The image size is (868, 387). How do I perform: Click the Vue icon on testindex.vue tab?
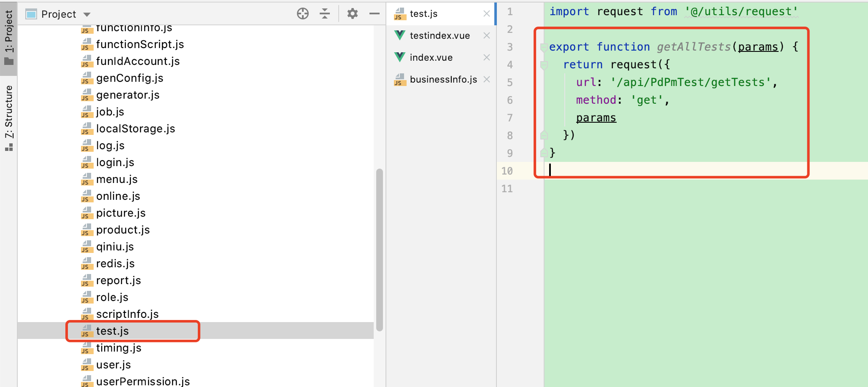[x=400, y=35]
